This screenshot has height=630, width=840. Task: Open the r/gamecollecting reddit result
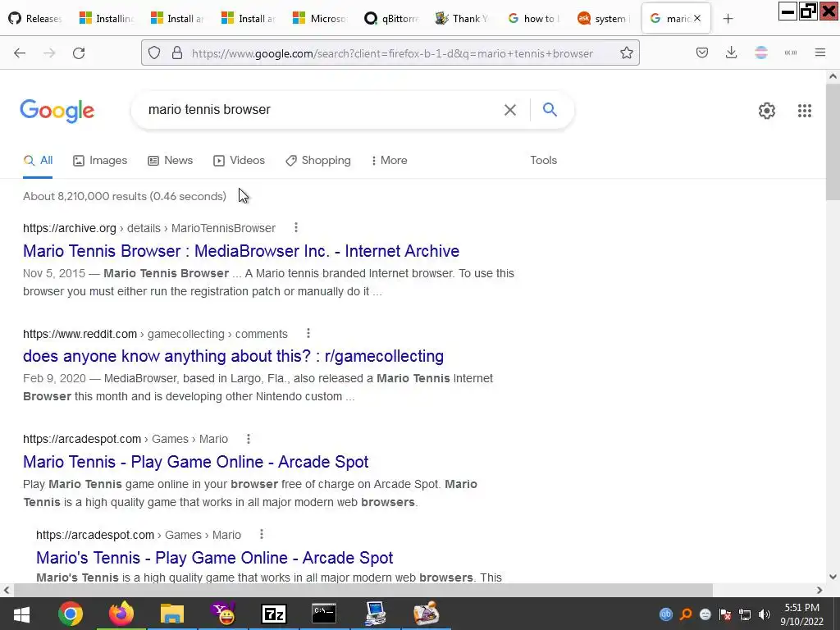click(x=233, y=356)
